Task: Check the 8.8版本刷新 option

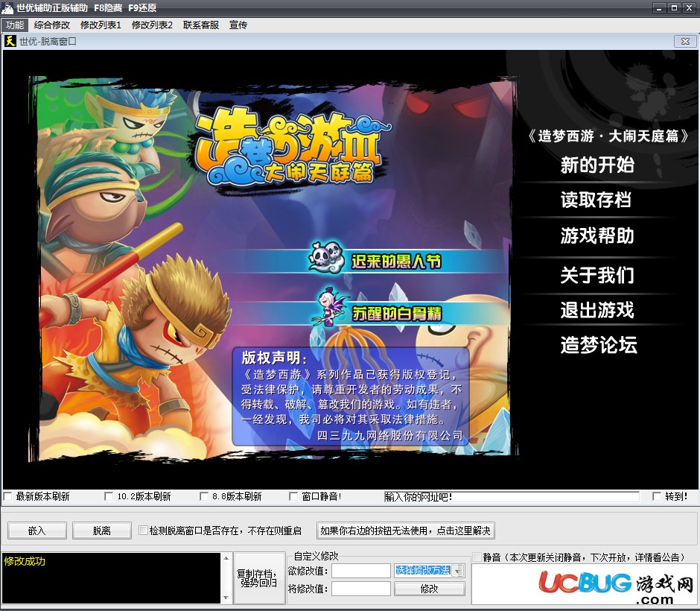Action: tap(204, 497)
